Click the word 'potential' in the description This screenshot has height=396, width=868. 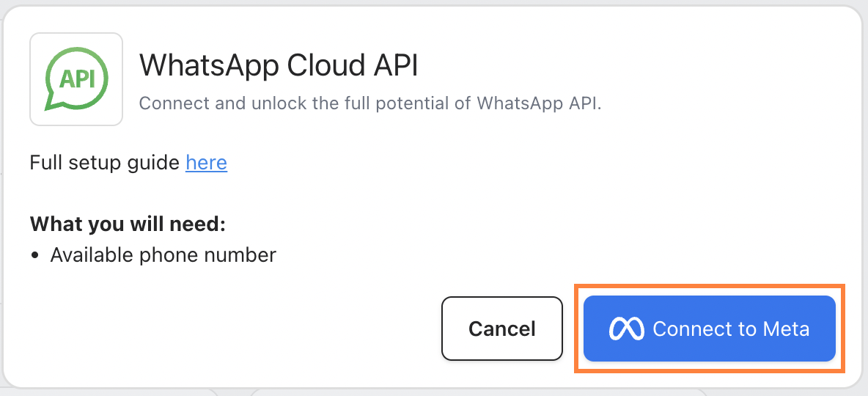point(425,103)
